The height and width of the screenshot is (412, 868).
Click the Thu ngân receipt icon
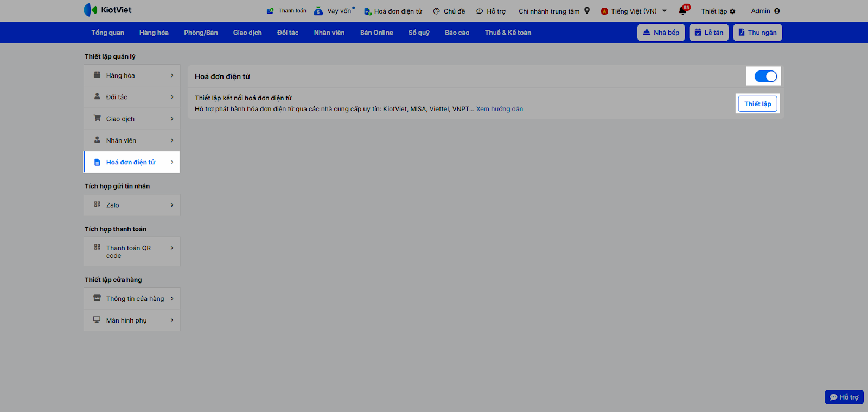[742, 33]
